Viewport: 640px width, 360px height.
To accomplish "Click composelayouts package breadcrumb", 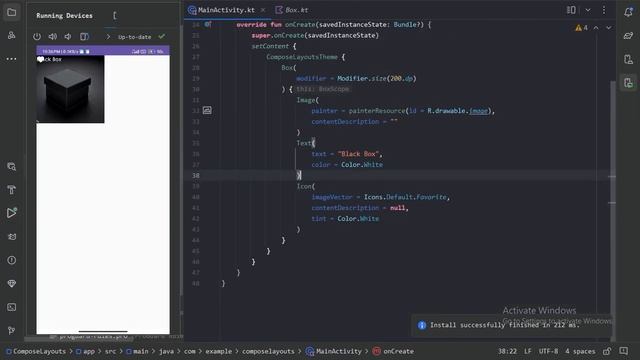I will [268, 351].
